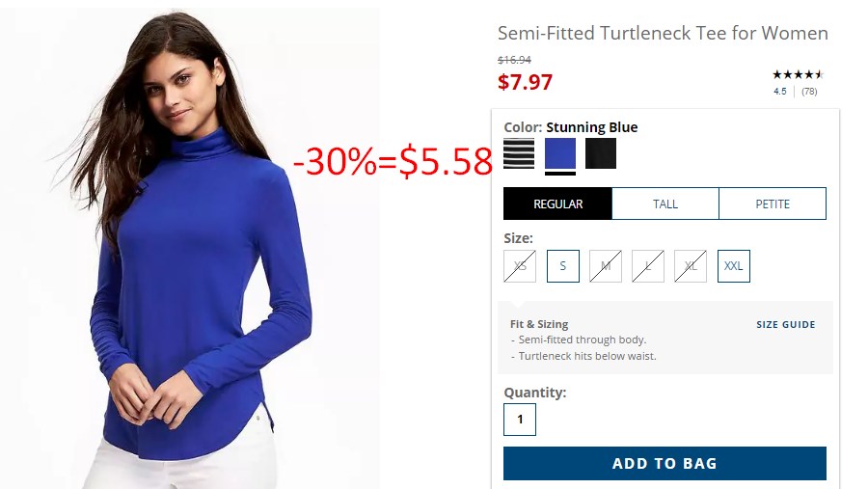Select size XXL
Screen dimensions: 868x489
(734, 266)
